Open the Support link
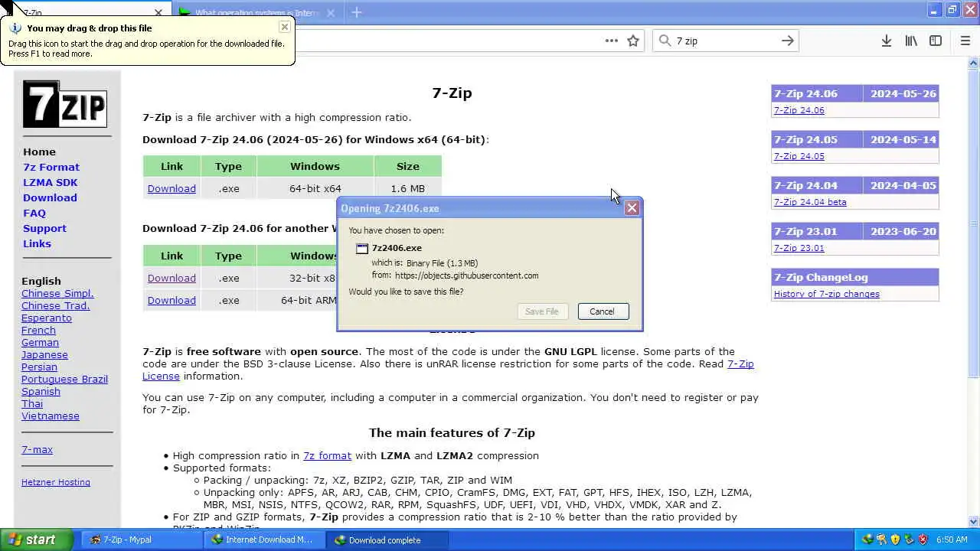Screen dimensions: 980x551 tap(44, 228)
